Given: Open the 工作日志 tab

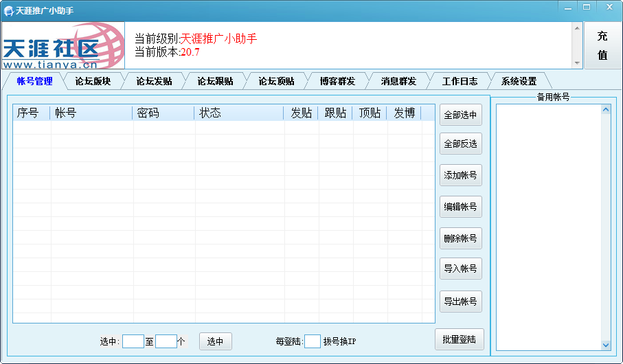Looking at the screenshot, I should pyautogui.click(x=460, y=81).
